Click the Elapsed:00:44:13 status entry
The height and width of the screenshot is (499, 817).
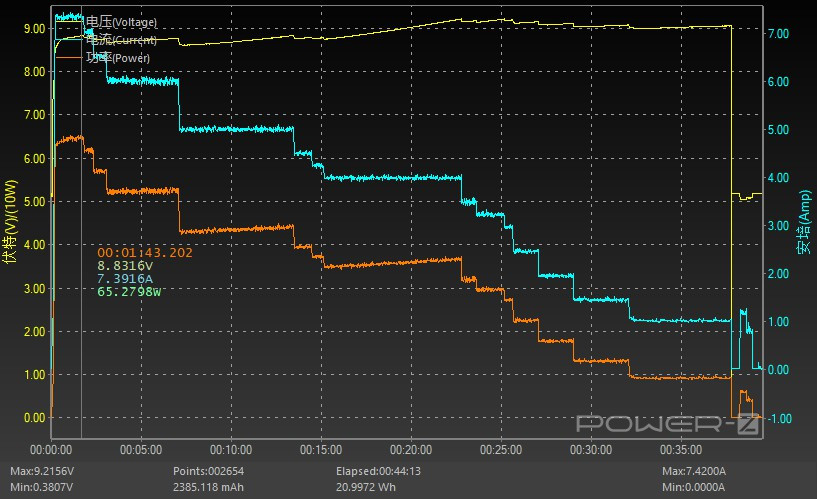378,471
